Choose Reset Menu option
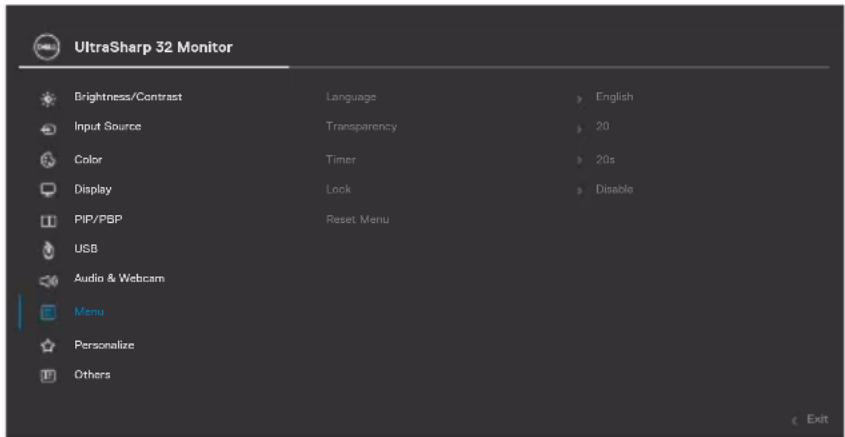 coord(357,219)
